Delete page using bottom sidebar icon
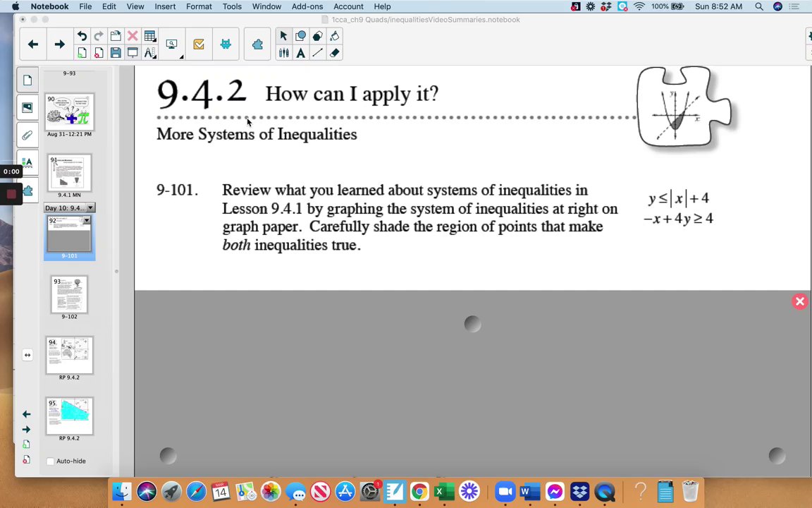812x508 pixels. (26, 460)
